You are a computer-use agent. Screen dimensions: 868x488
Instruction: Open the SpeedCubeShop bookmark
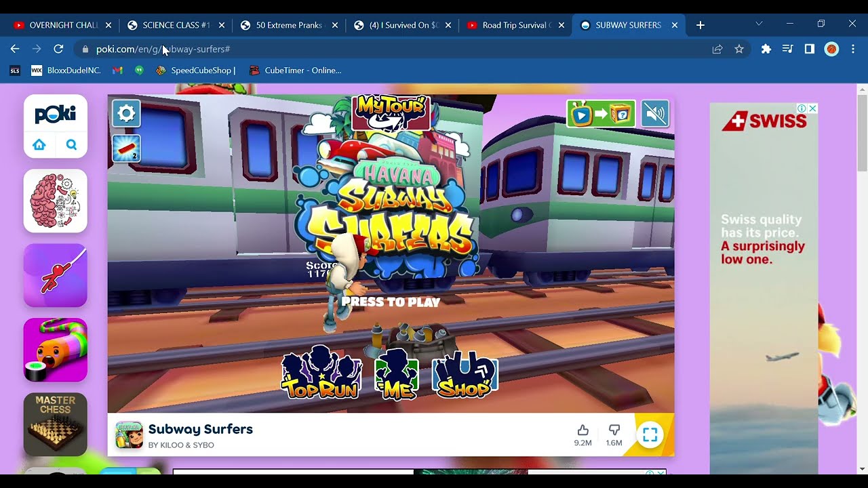click(196, 70)
